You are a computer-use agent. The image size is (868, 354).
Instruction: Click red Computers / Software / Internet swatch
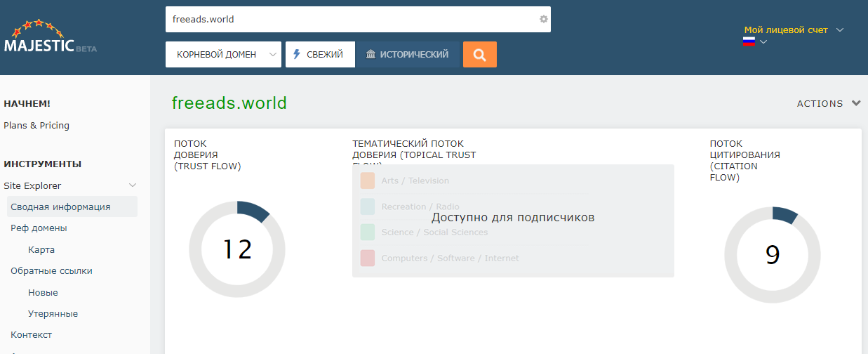(x=368, y=258)
